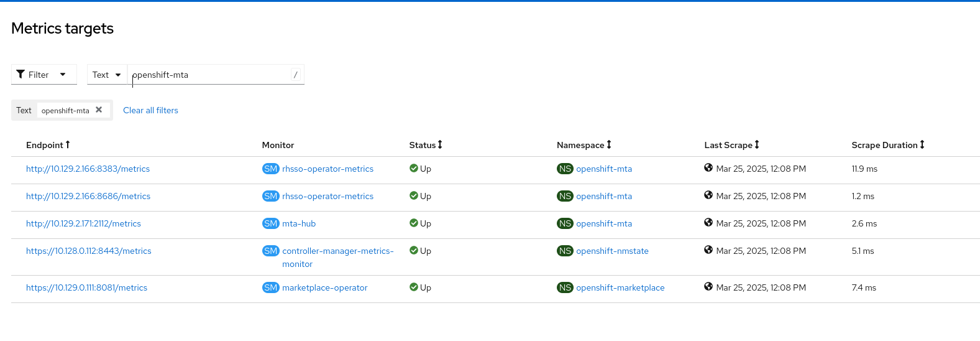Open endpoint http://10.129.2.166:8383/metrics

pos(88,169)
